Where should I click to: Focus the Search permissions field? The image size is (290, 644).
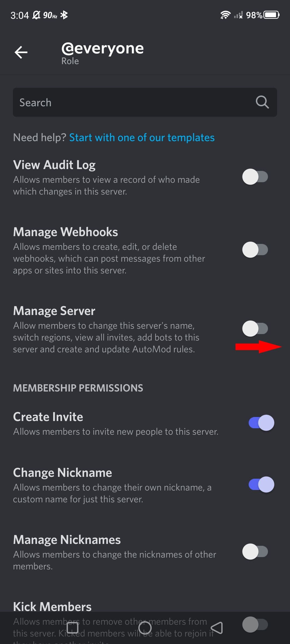pyautogui.click(x=145, y=102)
